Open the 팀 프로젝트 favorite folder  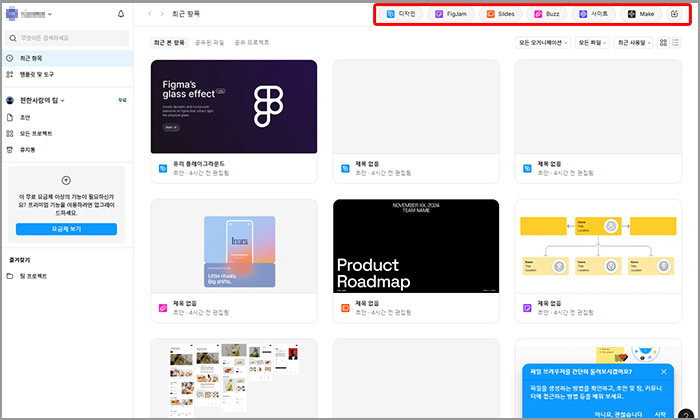point(67,276)
